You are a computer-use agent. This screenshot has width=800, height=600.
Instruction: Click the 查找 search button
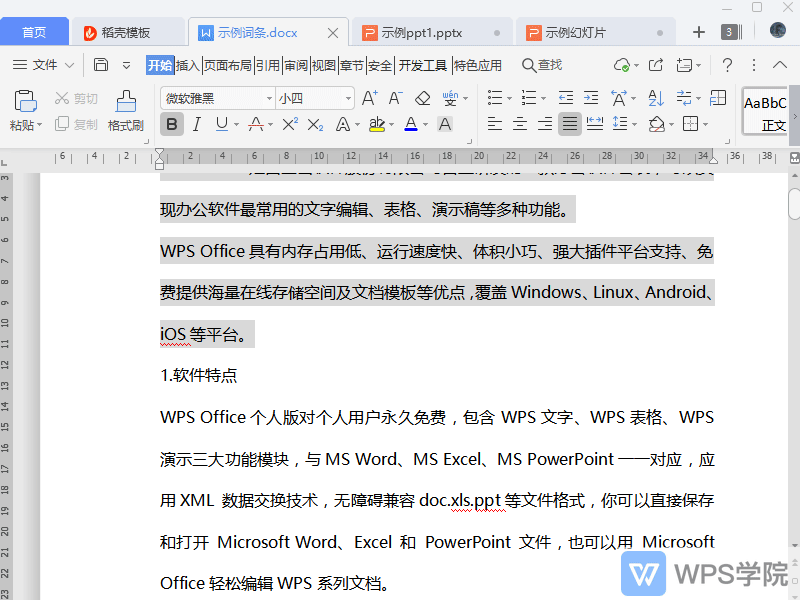tap(541, 65)
